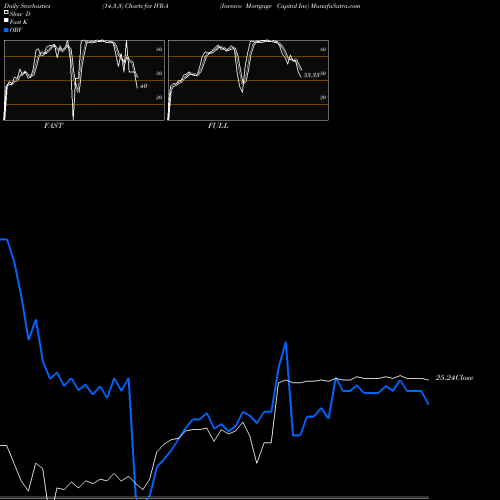Click the FULL stochastic chart thumbnail
This screenshot has width=500, height=500.
[248, 80]
